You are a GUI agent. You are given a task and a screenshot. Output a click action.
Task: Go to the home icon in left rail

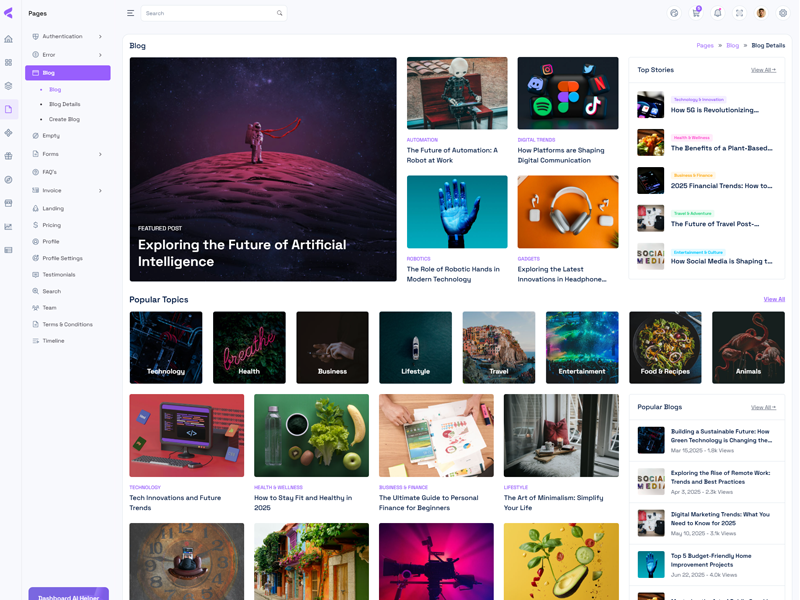click(x=9, y=39)
